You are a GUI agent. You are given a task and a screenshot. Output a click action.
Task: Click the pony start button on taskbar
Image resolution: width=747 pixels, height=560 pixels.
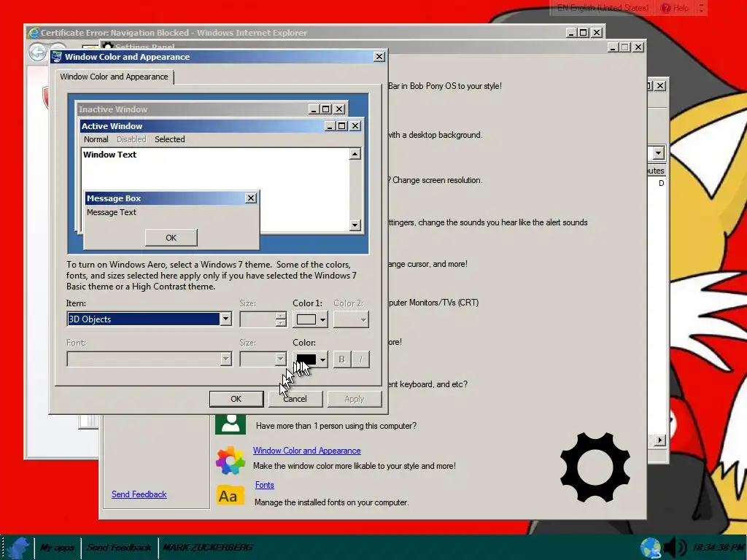[18, 548]
